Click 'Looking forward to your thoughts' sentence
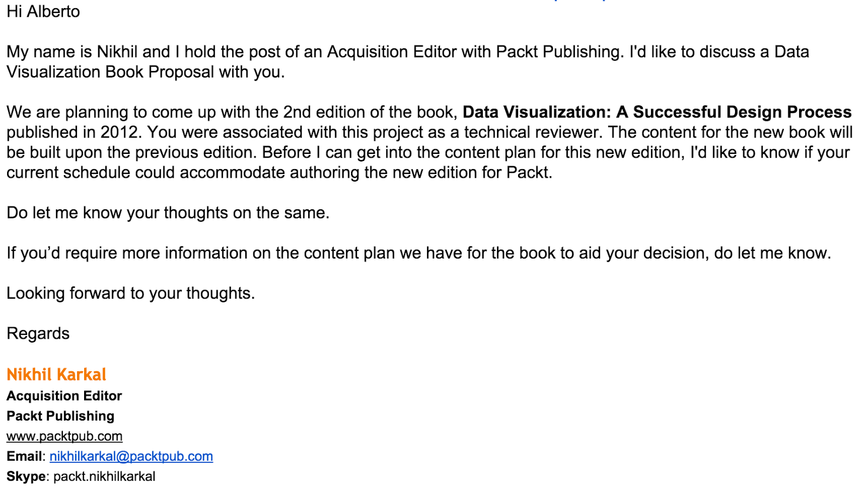Screen dimensions: 868x497 pos(131,293)
